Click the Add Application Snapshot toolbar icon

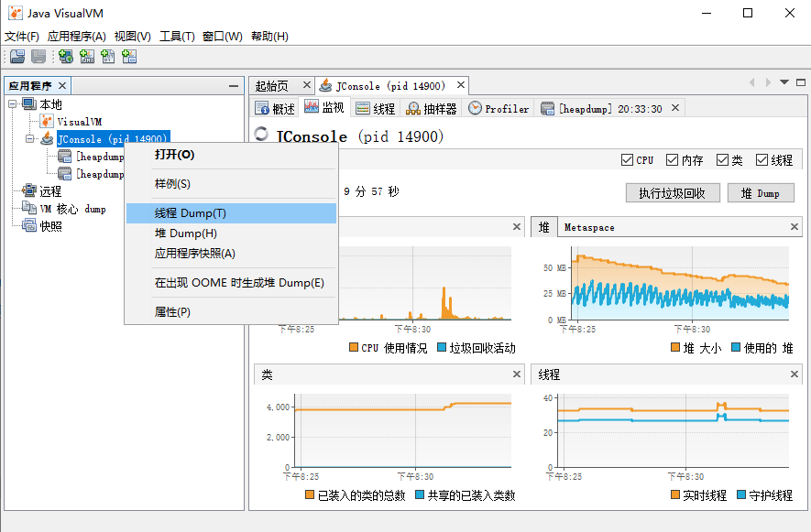coord(129,57)
